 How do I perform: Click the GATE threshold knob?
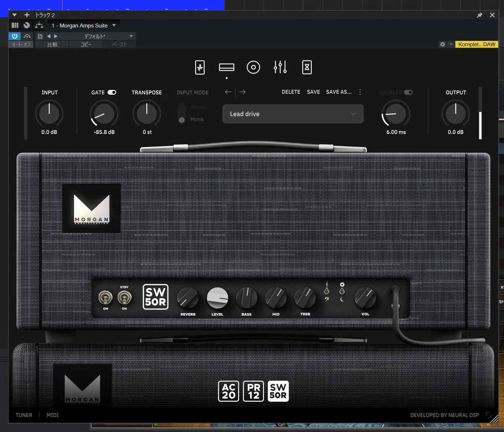(104, 113)
